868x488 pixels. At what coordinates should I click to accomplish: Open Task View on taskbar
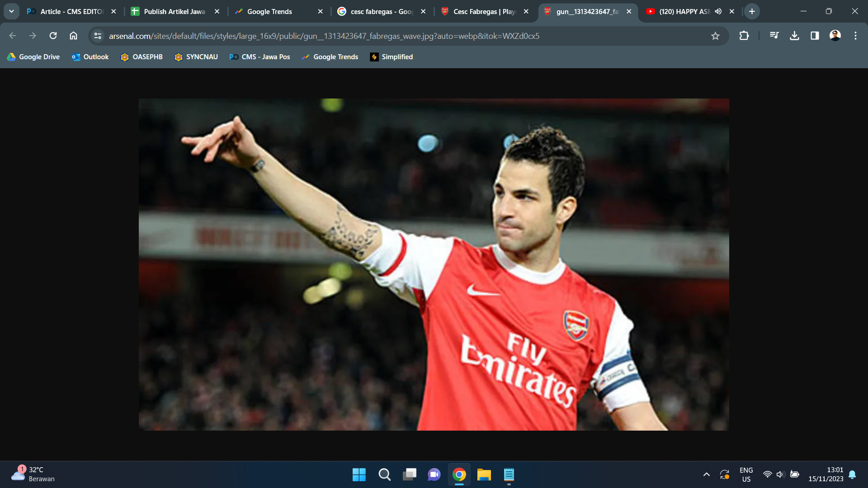(410, 474)
